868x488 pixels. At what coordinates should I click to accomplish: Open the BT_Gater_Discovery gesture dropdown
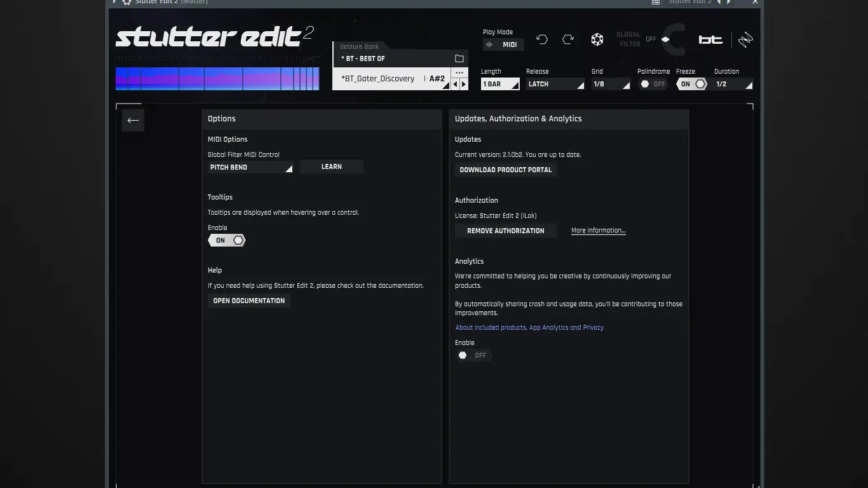click(392, 79)
